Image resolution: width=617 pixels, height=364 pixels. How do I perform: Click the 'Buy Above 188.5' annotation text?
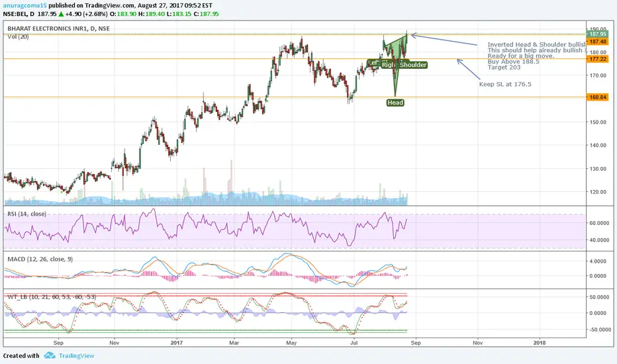pyautogui.click(x=514, y=62)
